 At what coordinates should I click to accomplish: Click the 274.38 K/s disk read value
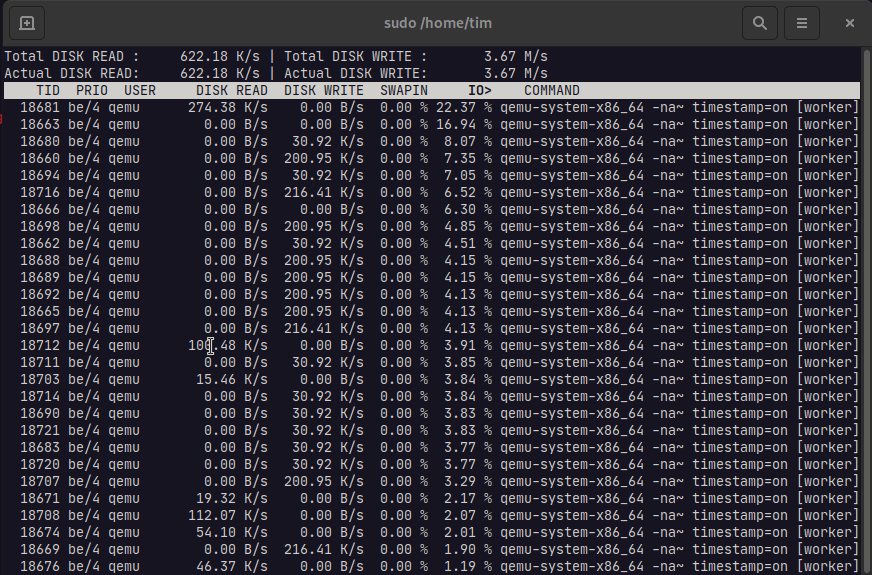tap(227, 107)
